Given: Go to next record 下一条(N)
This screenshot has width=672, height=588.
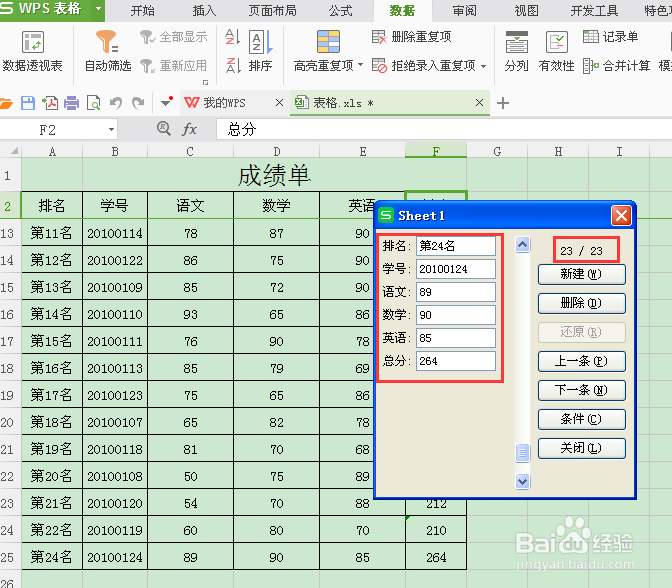Looking at the screenshot, I should point(582,390).
